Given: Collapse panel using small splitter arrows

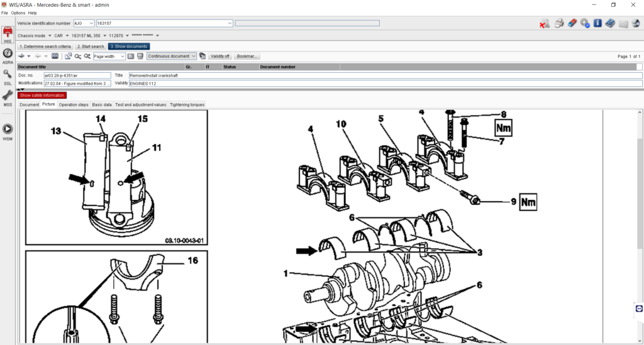Looking at the screenshot, I should click(x=21, y=89).
